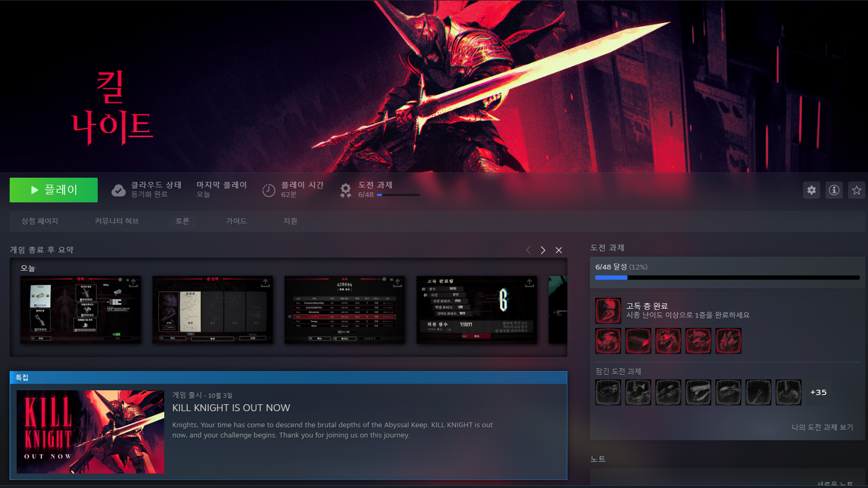This screenshot has height=488, width=868.
Task: Show the +35 remaining locked achievements
Action: coord(819,392)
